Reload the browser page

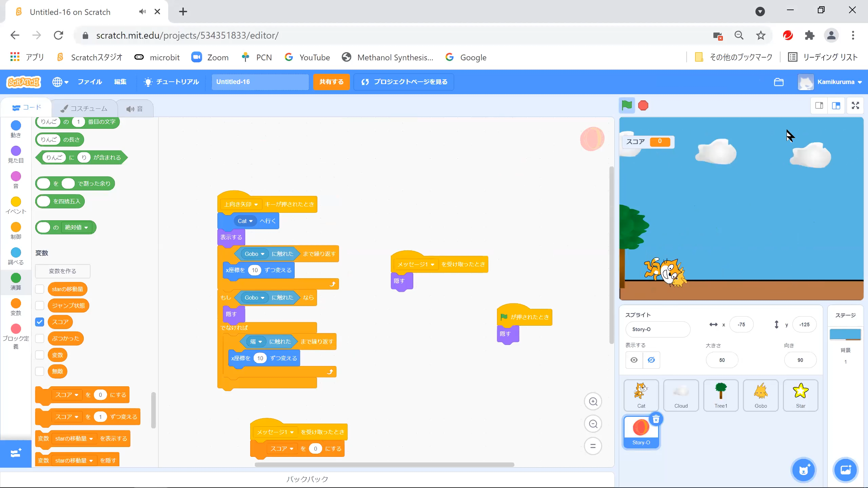point(58,35)
